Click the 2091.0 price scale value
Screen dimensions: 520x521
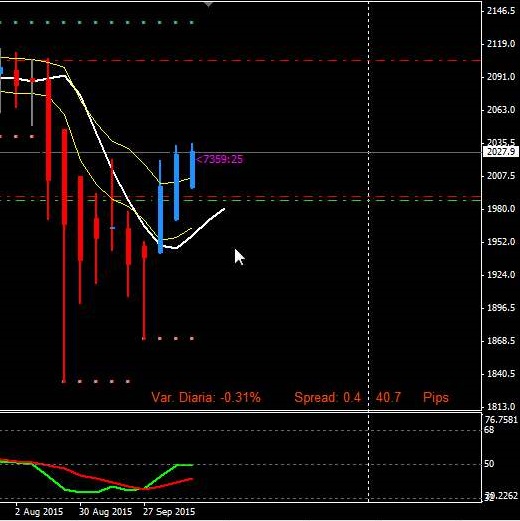tap(501, 77)
